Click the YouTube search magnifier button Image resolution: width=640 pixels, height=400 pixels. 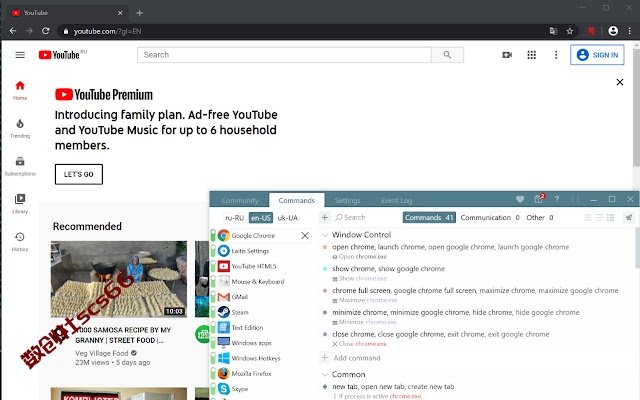click(447, 55)
